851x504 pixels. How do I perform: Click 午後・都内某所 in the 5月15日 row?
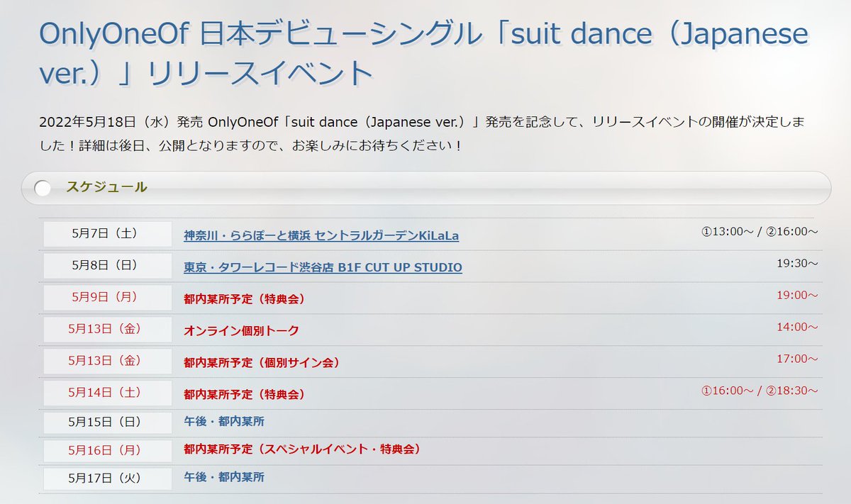[224, 422]
